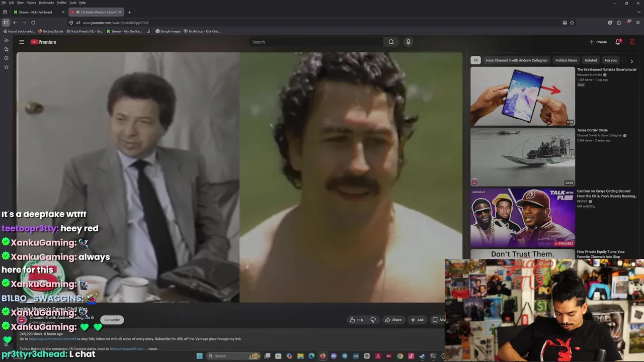
Task: Open Windows Start button
Action: (x=199, y=356)
